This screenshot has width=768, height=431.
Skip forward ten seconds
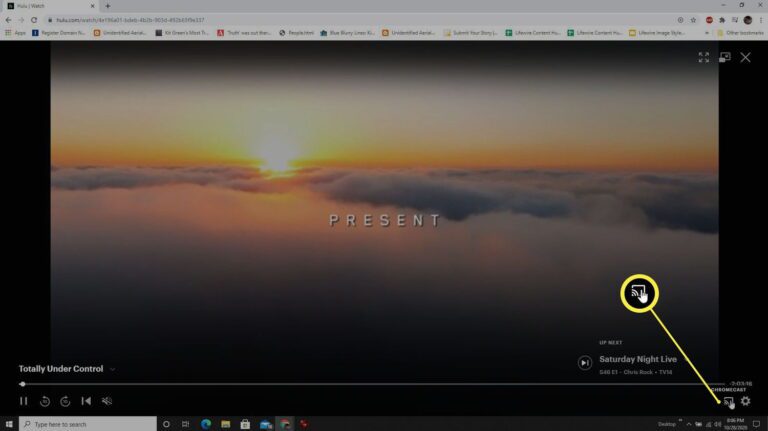point(65,401)
